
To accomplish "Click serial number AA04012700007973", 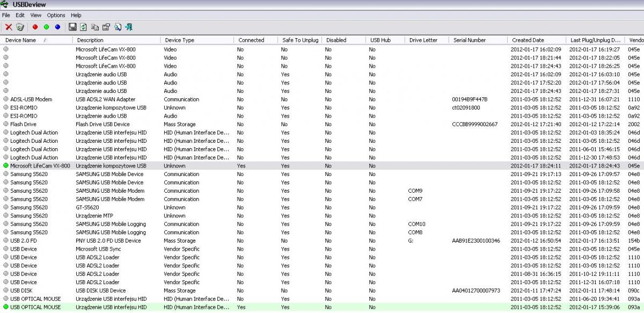I will 477,290.
